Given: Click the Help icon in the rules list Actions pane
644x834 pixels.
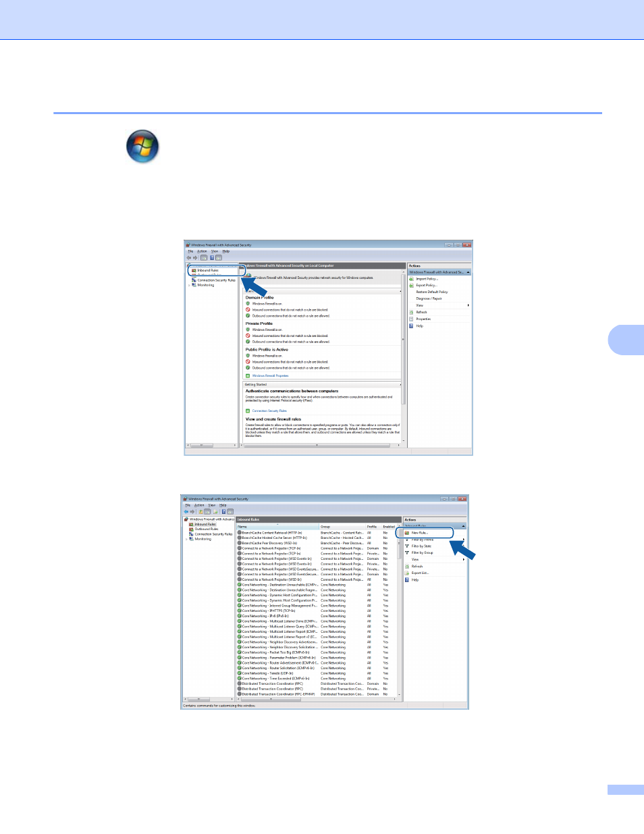Looking at the screenshot, I should click(407, 579).
